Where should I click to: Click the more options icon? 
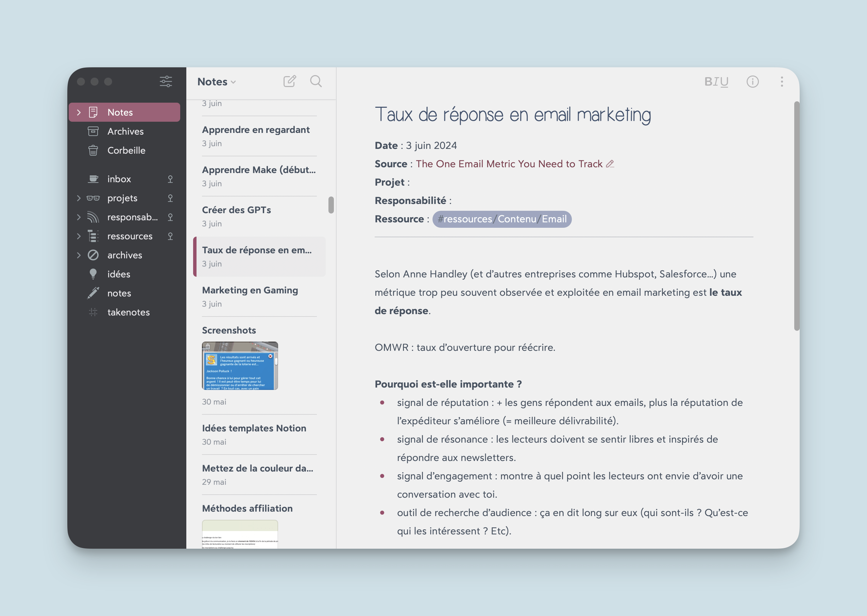coord(781,81)
